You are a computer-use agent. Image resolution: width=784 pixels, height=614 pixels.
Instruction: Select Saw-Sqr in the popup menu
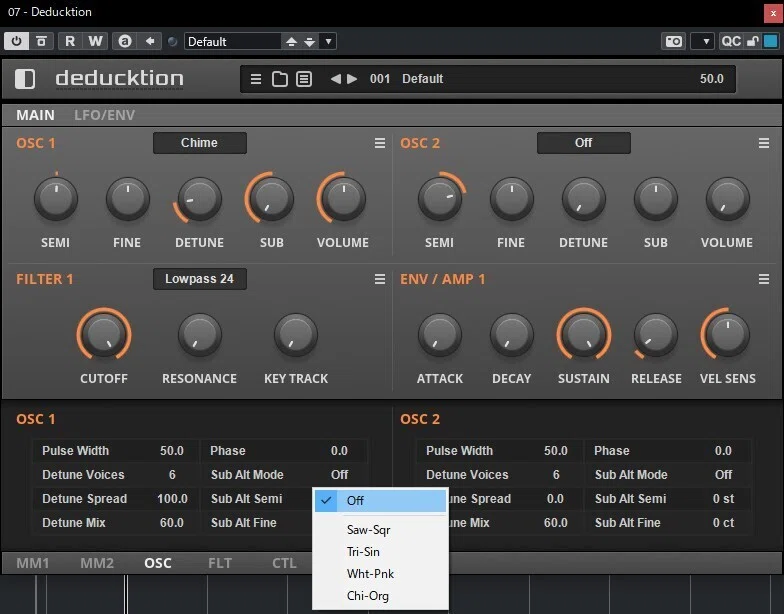coord(380,530)
